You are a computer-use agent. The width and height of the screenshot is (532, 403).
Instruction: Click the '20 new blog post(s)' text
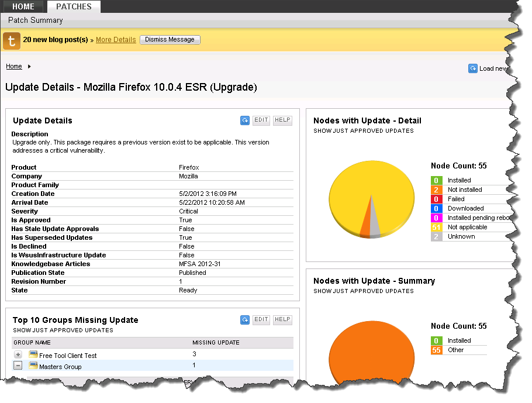pos(56,40)
